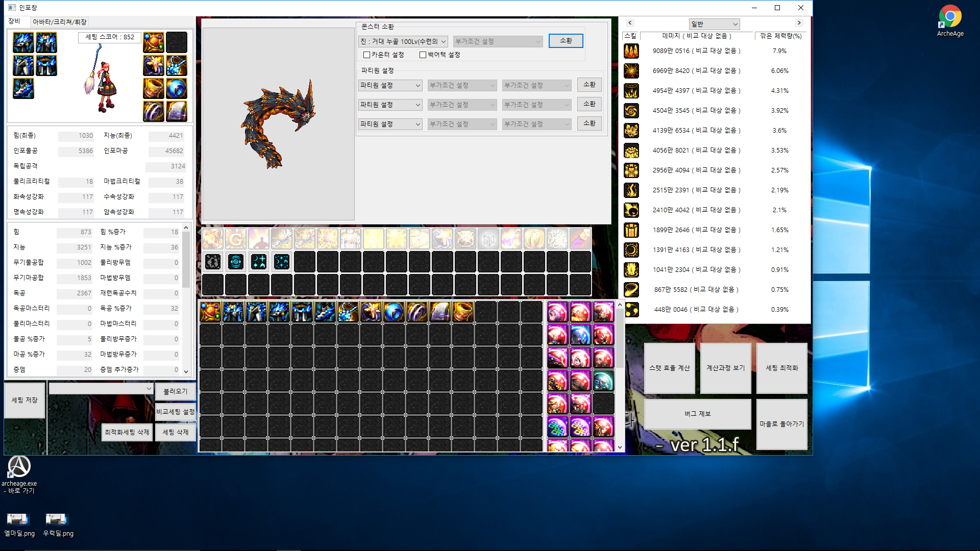
Task: Open the third 파티원 설정 dropdown
Action: (390, 124)
